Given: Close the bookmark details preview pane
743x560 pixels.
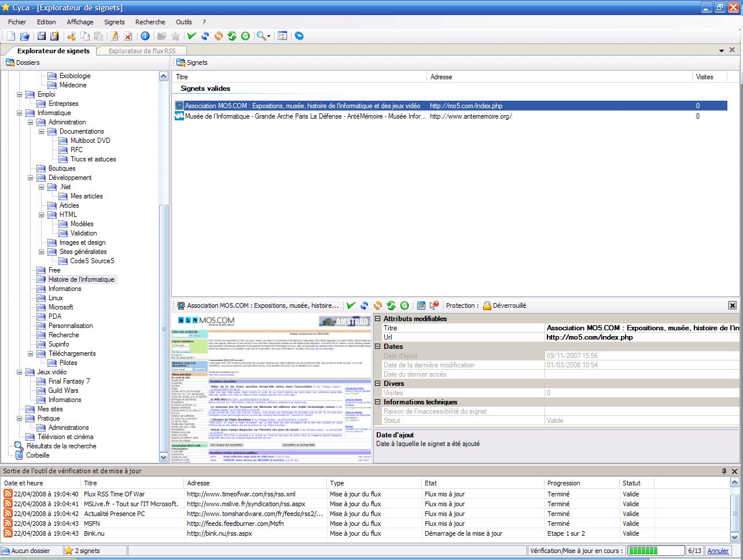Looking at the screenshot, I should click(732, 305).
